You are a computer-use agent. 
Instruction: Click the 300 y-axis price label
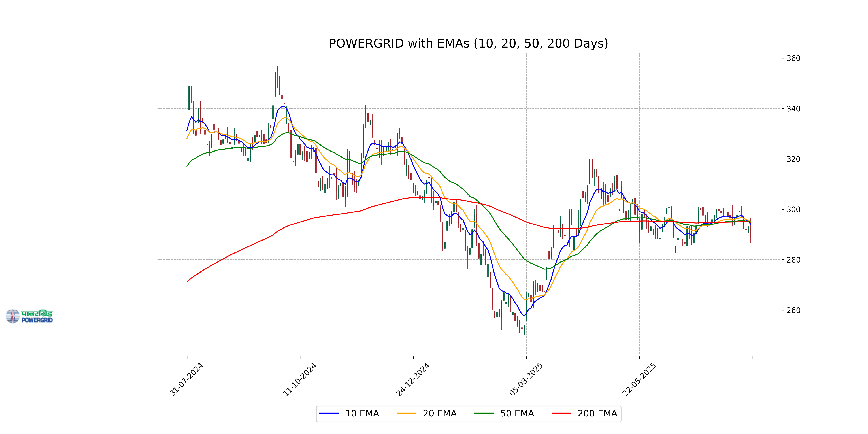pyautogui.click(x=793, y=209)
